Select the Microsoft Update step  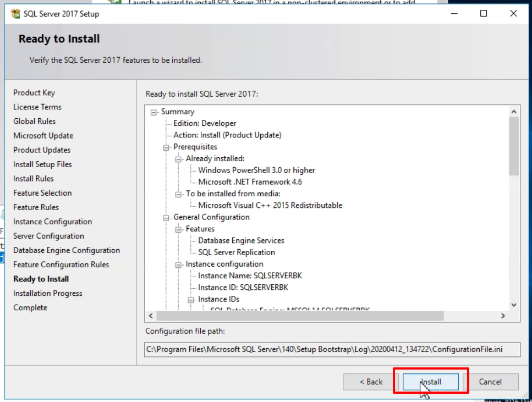pyautogui.click(x=43, y=135)
